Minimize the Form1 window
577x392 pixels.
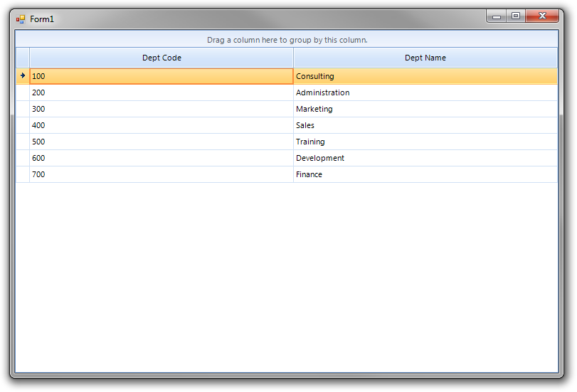(497, 16)
